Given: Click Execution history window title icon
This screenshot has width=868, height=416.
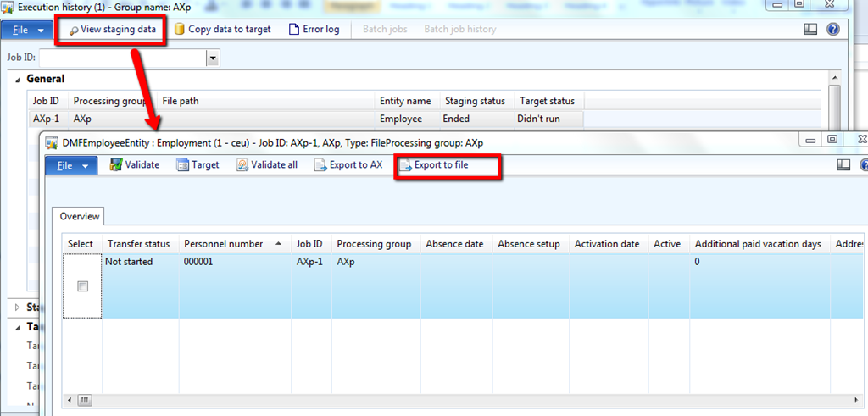Looking at the screenshot, I should point(8,8).
